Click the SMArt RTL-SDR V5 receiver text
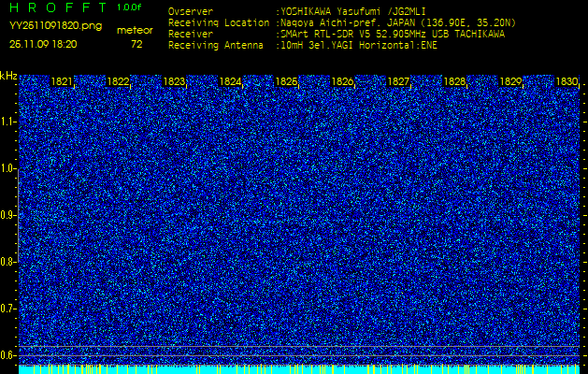Viewport: 588px width, 374px height. [391, 35]
